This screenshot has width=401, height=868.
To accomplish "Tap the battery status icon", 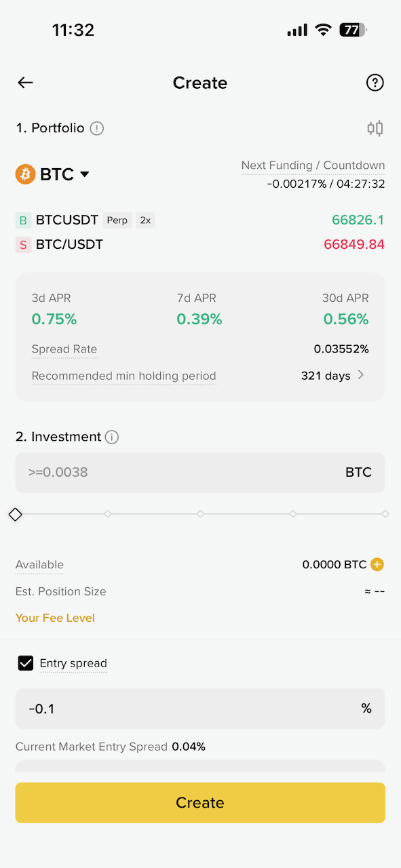I will (353, 30).
